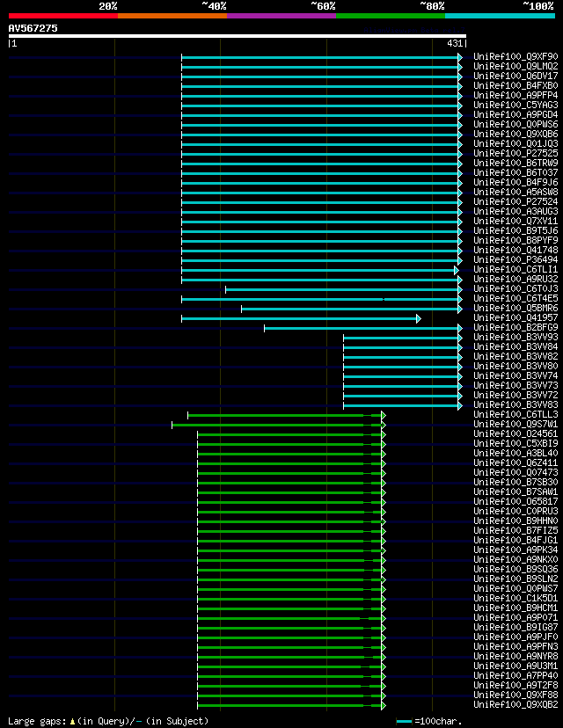Select the UniRef100_Q07473 label
Screen dimensions: 563x728
pyautogui.click(x=515, y=473)
